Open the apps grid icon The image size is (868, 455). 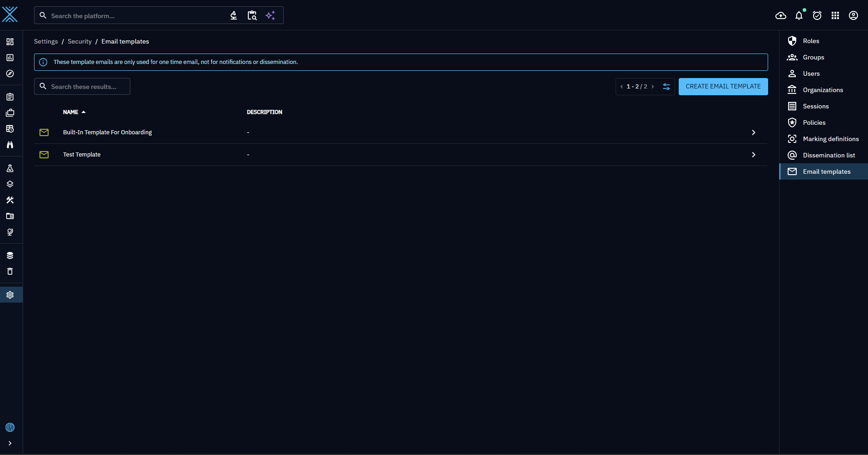point(835,16)
